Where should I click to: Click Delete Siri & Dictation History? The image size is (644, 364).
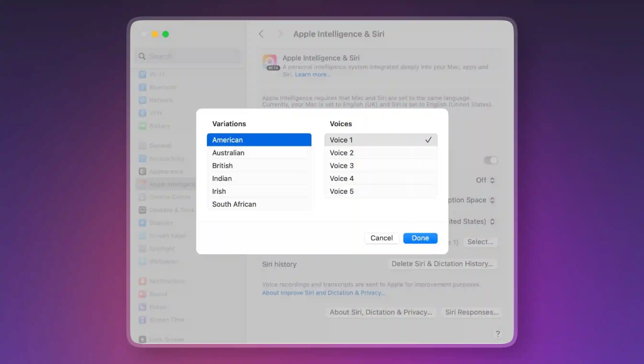click(442, 264)
